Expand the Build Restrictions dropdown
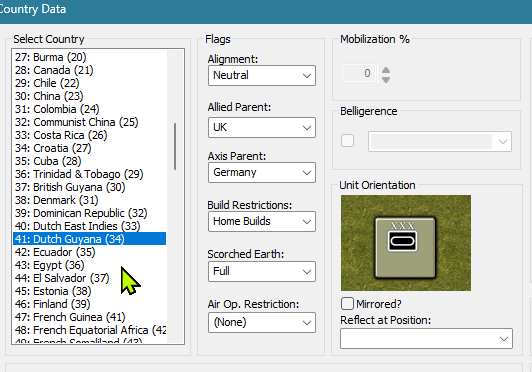The width and height of the screenshot is (532, 372). pos(262,222)
